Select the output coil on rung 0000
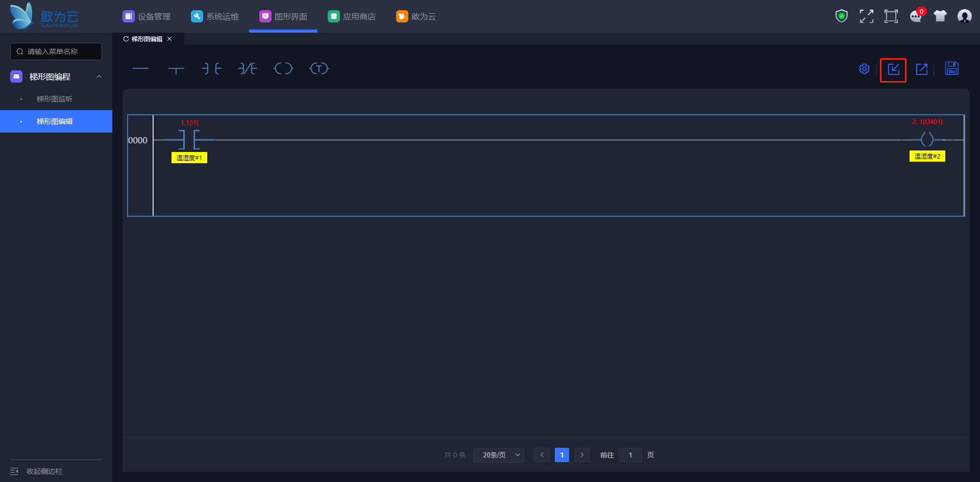980x482 pixels. (927, 139)
